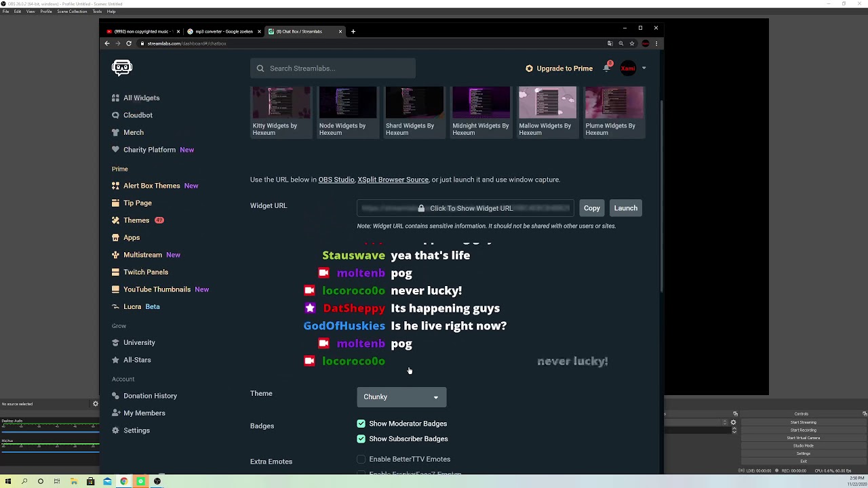Screen dimensions: 868x488
Task: Open Apps in the sidebar
Action: pyautogui.click(x=126, y=237)
